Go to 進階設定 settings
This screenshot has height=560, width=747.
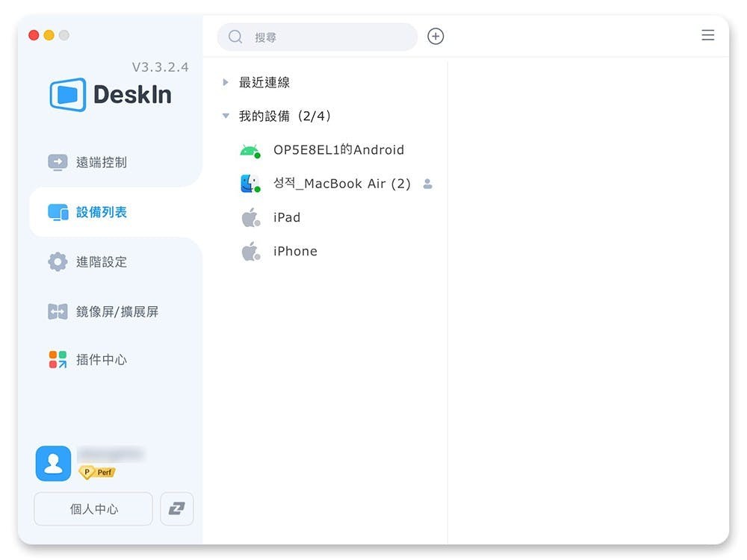pos(101,262)
